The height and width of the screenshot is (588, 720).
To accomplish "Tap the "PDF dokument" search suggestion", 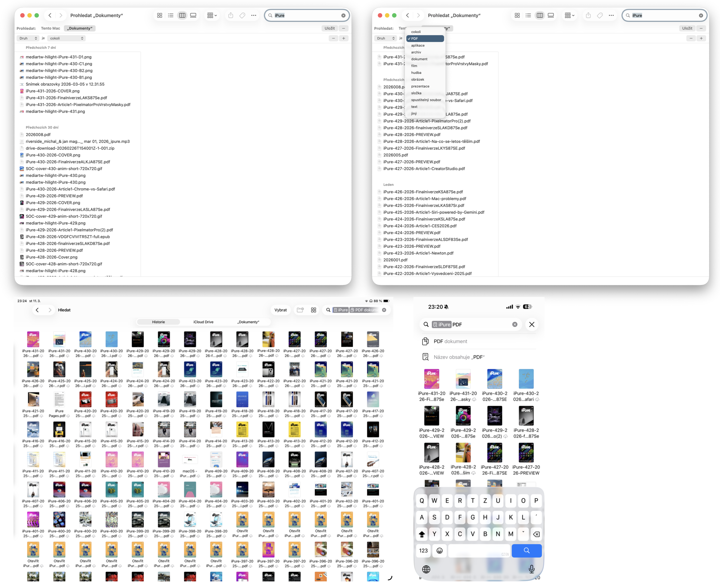I will 450,341.
